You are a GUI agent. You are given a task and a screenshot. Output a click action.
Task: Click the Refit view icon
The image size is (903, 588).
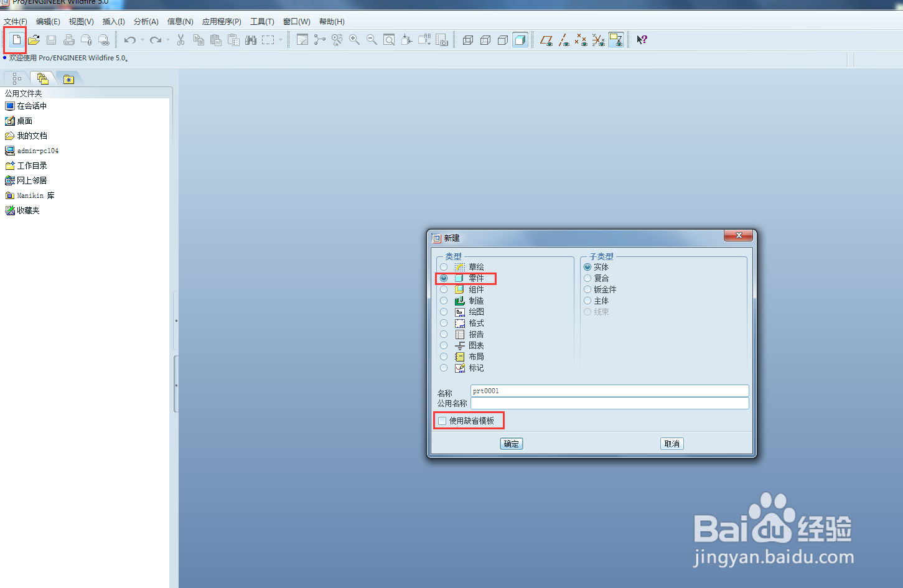click(389, 40)
